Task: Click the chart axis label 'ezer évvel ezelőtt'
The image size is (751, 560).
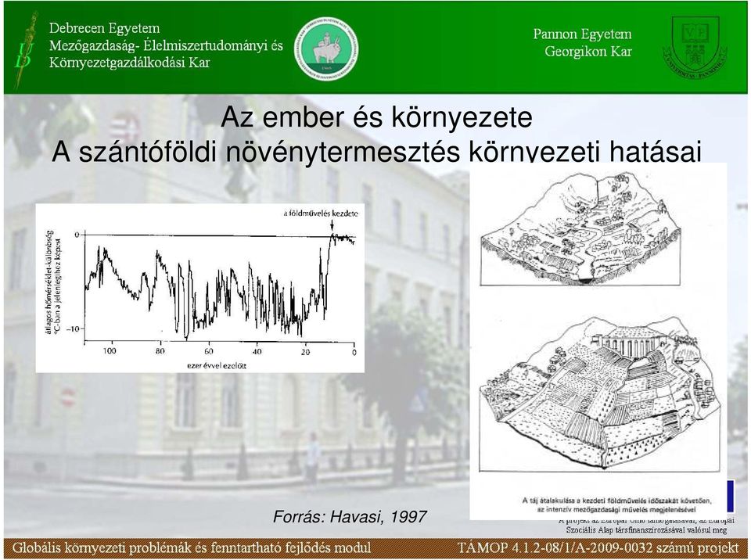Action: (x=217, y=365)
